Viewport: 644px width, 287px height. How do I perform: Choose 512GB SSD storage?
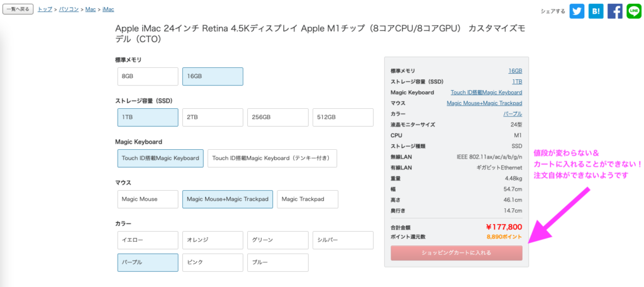coord(343,117)
